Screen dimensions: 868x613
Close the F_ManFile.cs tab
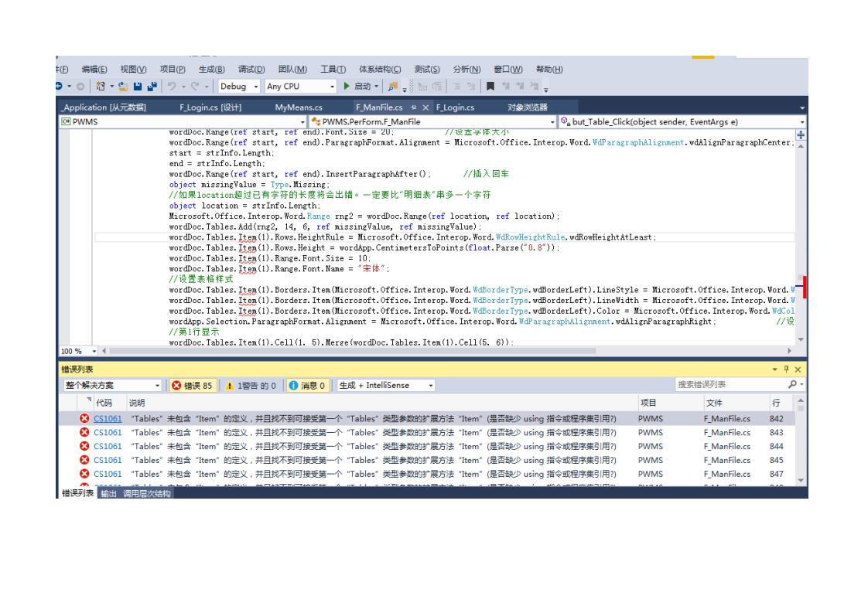(425, 107)
